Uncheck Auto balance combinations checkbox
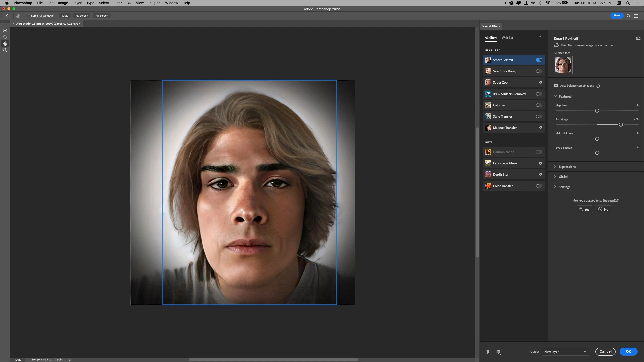644x362 pixels. pos(556,86)
